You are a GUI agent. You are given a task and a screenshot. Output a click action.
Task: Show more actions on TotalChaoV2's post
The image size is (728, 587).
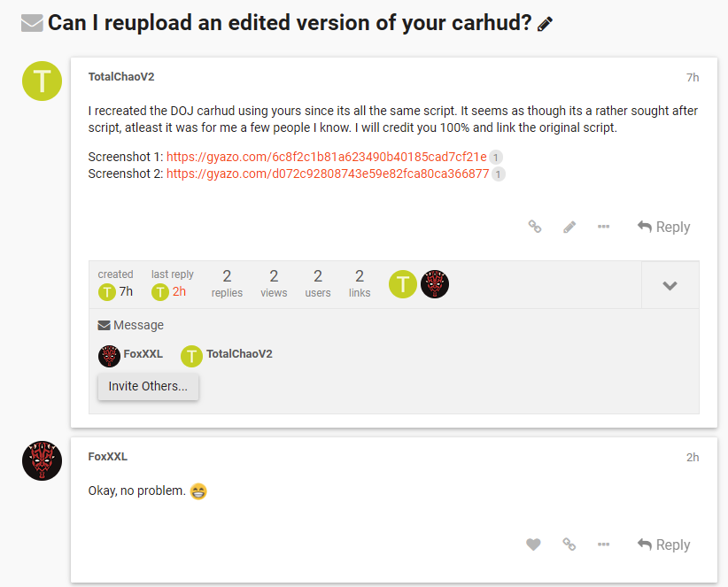(603, 227)
